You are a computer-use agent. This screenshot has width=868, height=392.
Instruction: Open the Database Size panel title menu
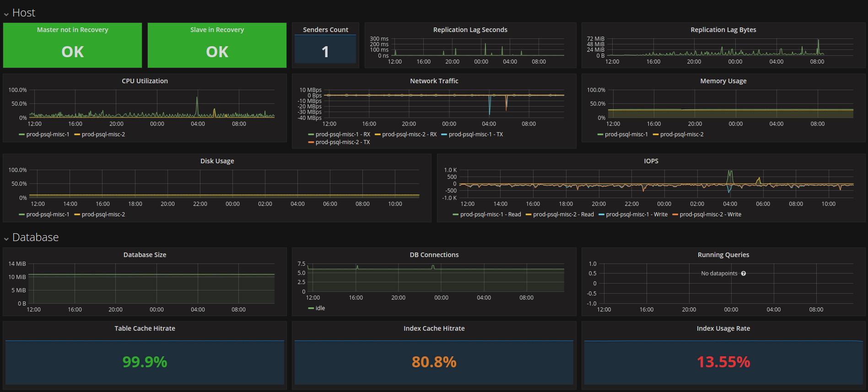point(145,255)
